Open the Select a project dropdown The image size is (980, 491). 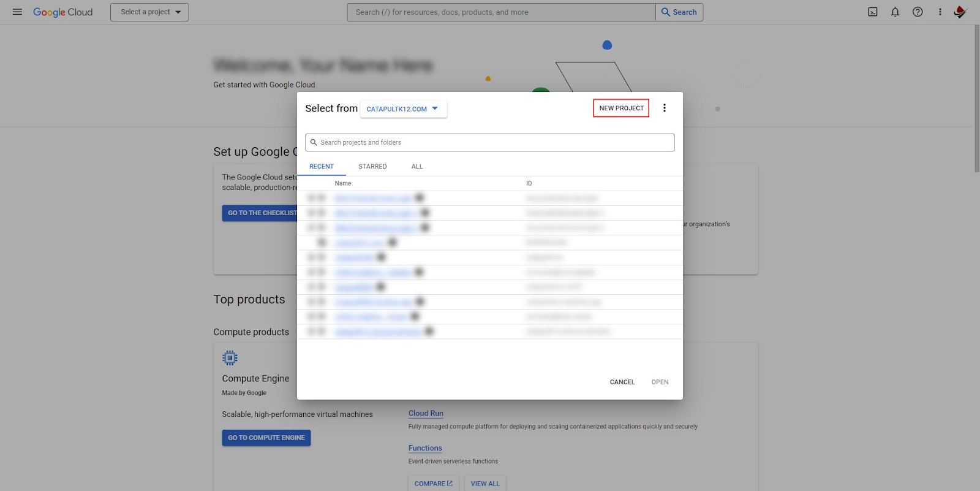149,12
